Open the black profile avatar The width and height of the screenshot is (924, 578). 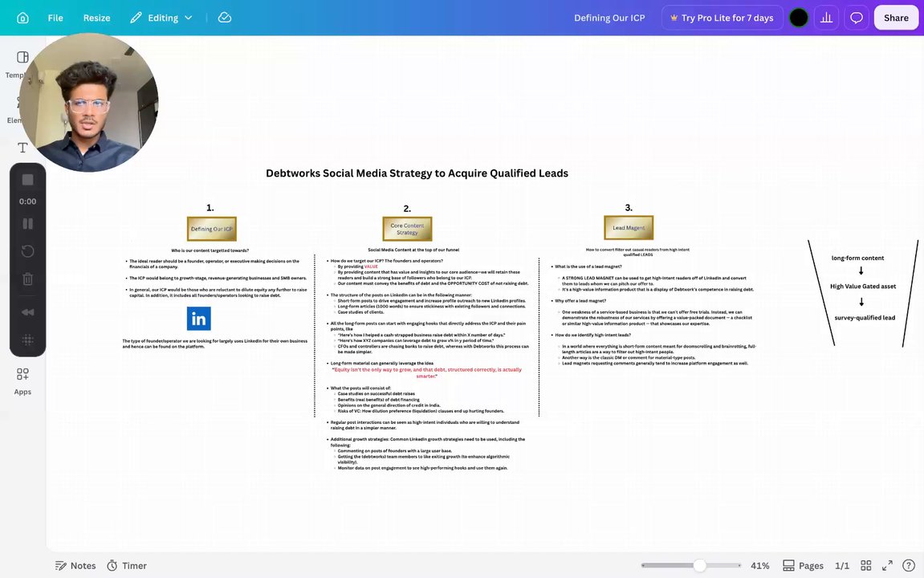799,18
